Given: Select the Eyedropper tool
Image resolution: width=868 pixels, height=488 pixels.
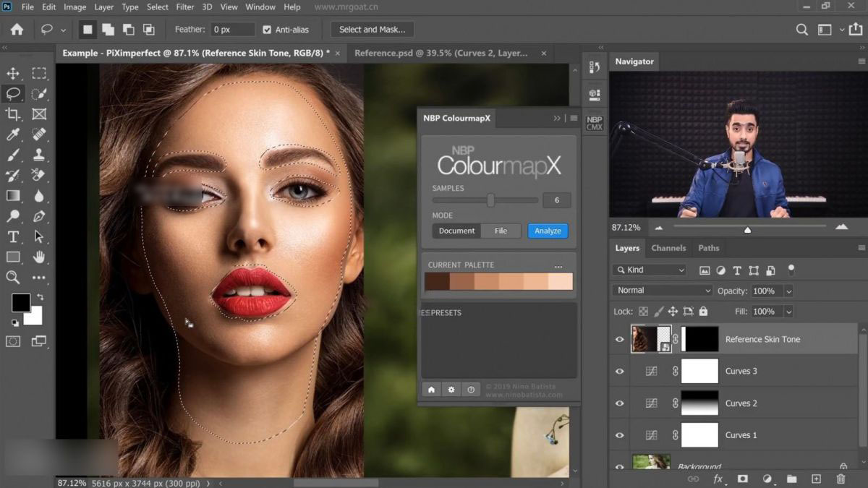Looking at the screenshot, I should point(13,134).
